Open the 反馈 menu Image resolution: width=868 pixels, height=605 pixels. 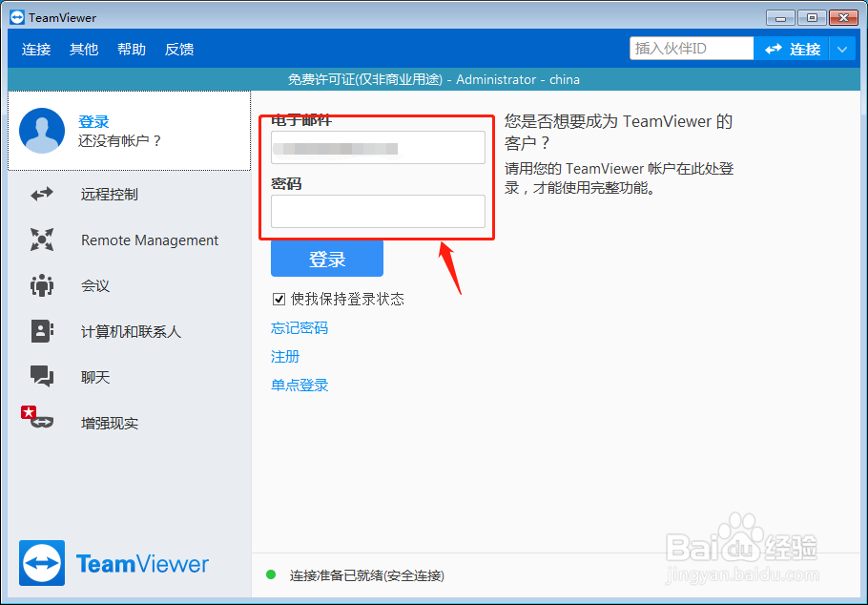179,50
